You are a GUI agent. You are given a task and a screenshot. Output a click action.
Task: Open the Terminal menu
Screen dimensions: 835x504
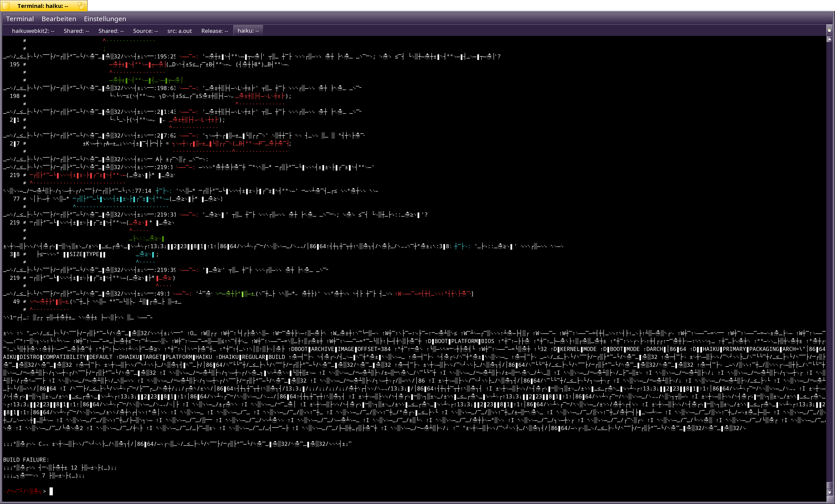(x=20, y=19)
